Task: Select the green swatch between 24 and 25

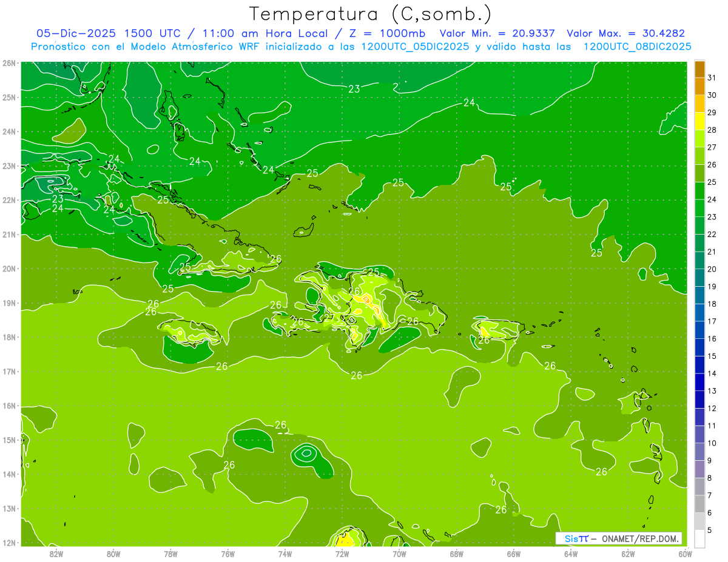Action: pos(699,191)
